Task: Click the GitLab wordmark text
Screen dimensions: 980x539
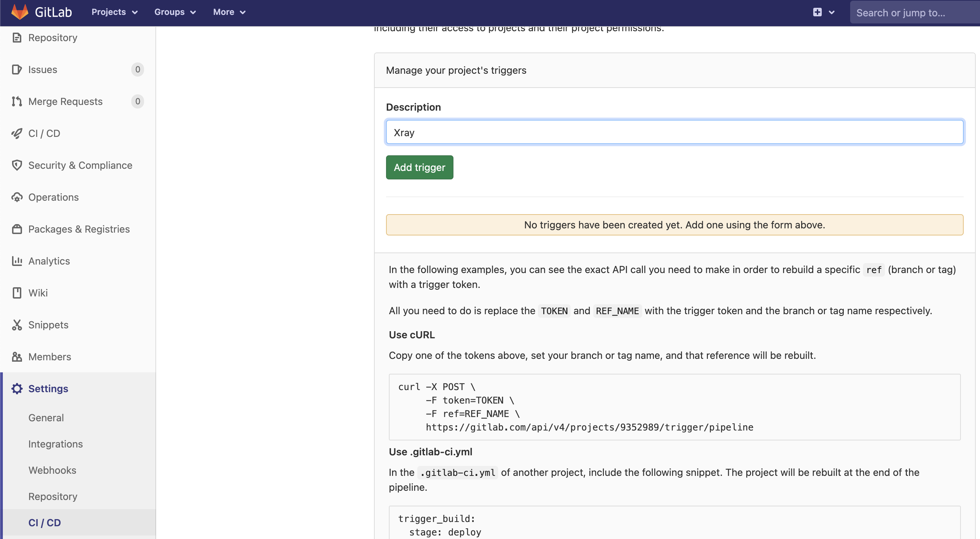Action: [53, 12]
